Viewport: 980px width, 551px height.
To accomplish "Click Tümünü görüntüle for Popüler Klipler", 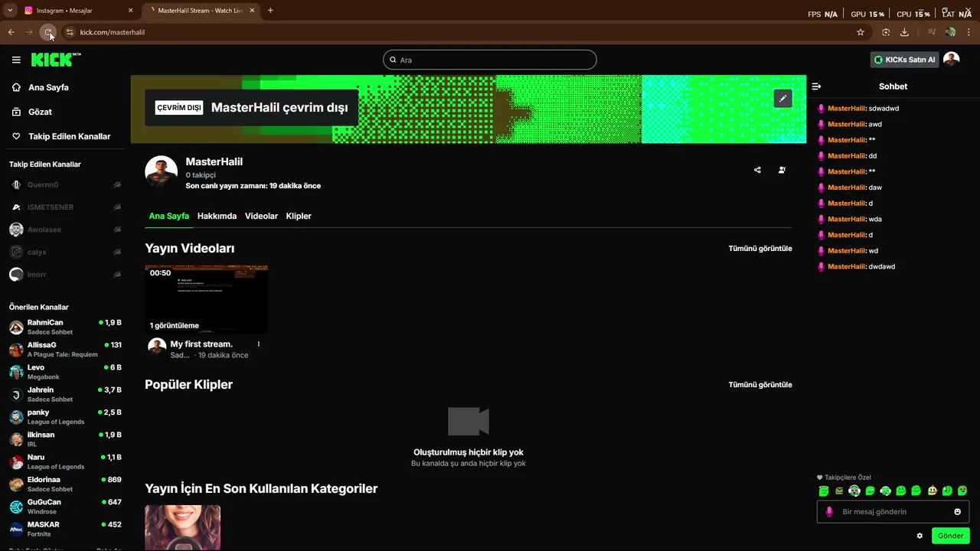I will [x=760, y=385].
